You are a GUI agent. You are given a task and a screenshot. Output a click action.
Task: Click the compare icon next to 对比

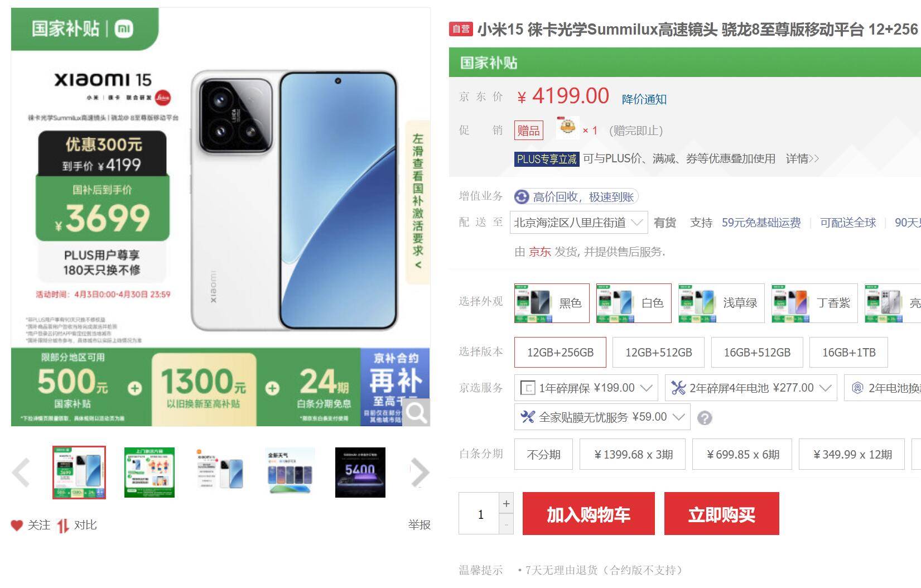point(63,526)
